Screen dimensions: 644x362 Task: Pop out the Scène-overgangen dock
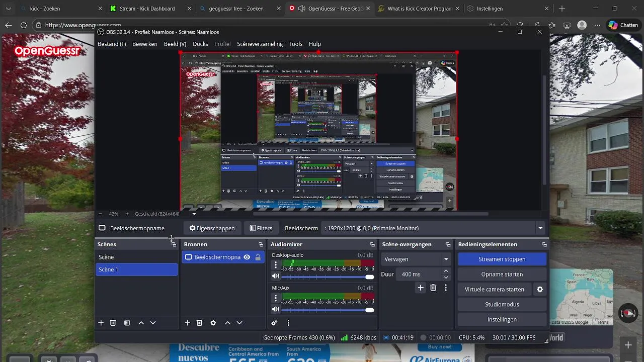[x=448, y=244]
